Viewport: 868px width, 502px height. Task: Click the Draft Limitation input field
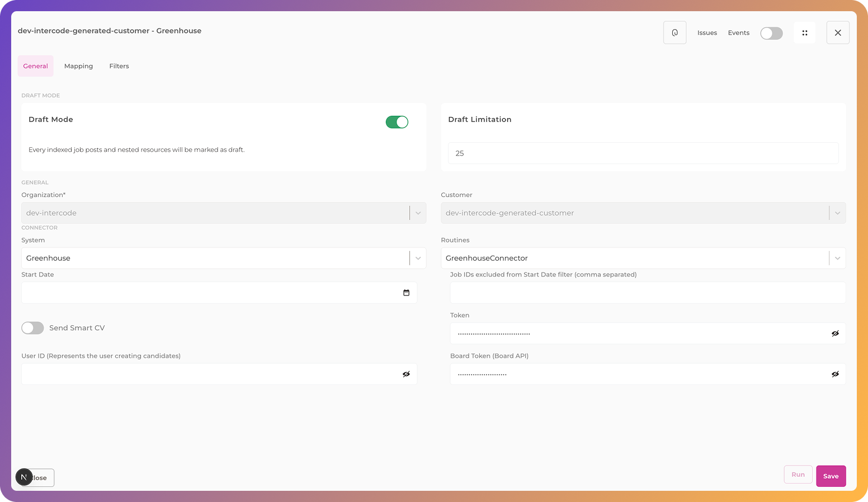click(x=643, y=153)
